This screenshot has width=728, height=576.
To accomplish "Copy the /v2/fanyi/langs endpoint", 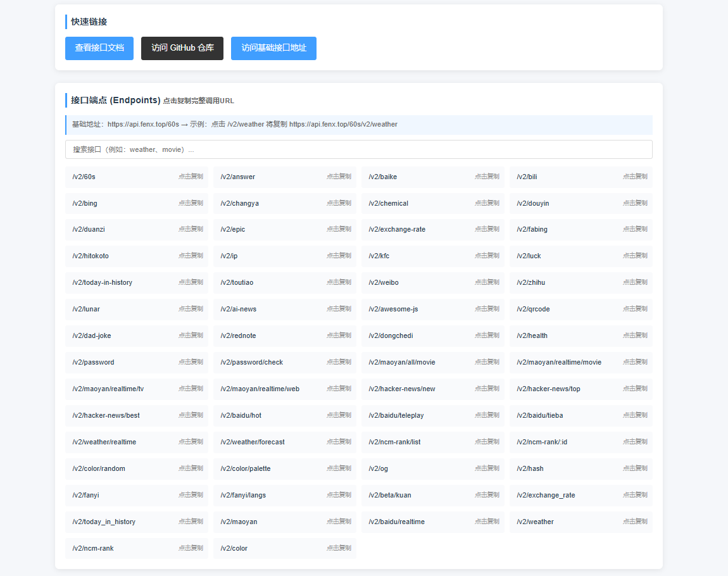I will (x=284, y=495).
